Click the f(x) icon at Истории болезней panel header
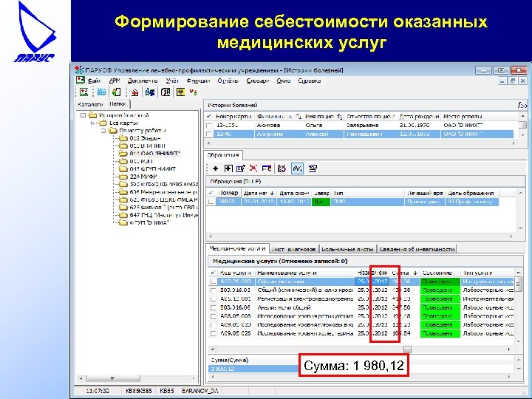Image resolution: width=532 pixels, height=399 pixels. pyautogui.click(x=522, y=105)
